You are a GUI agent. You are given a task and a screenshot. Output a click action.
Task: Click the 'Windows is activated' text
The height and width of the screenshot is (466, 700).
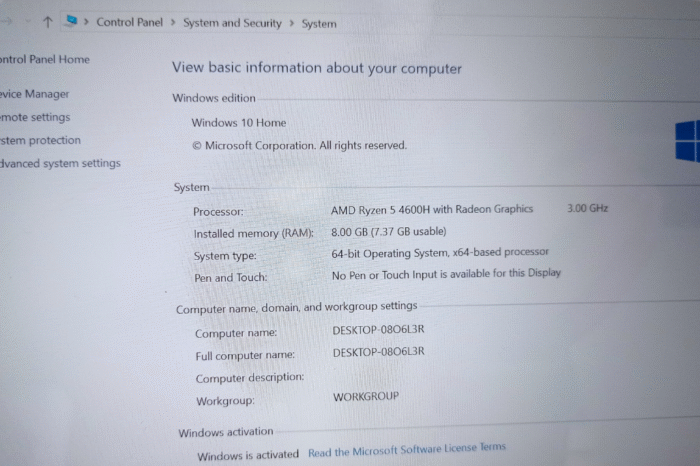point(248,455)
